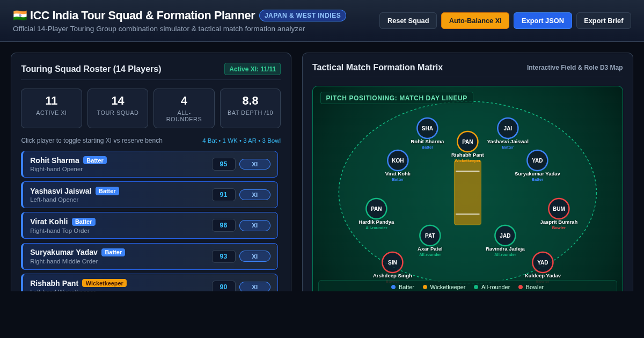Select Rishabh Pant PAN wicketkeeper node
This screenshot has width=644, height=338.
(x=467, y=142)
